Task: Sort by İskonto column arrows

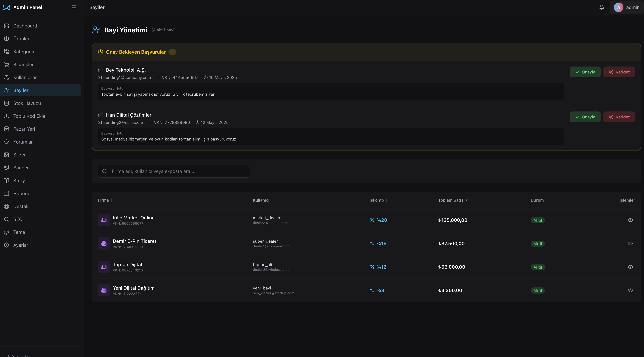Action: [x=387, y=200]
